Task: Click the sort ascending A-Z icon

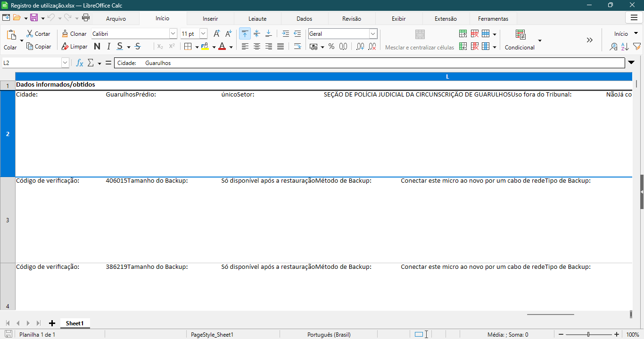Action: [625, 47]
